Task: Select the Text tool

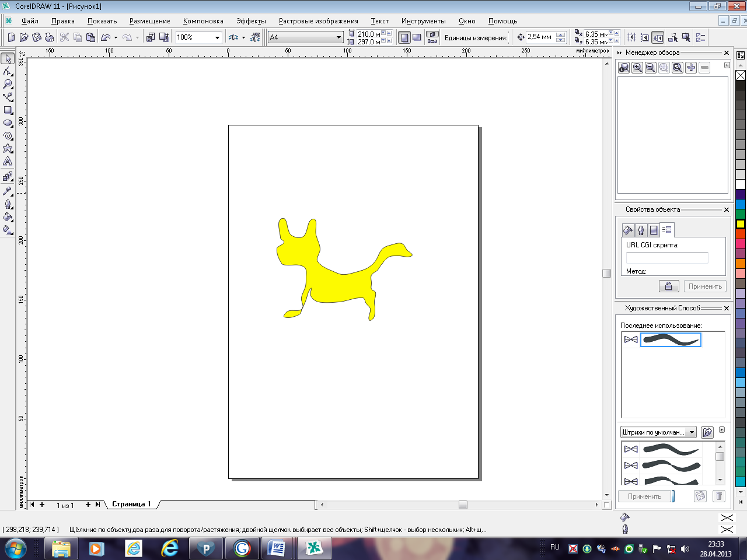Action: (8, 161)
